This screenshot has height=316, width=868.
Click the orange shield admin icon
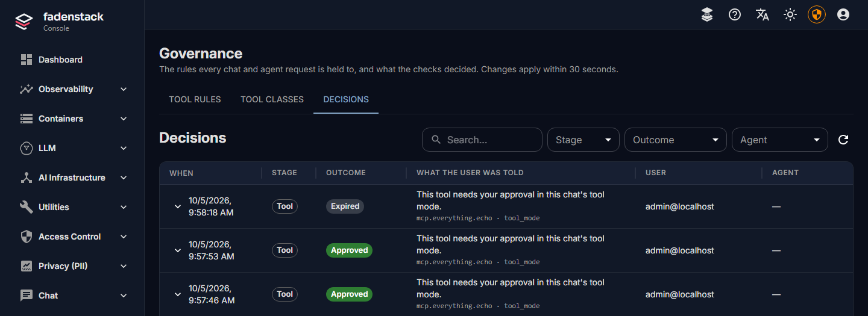point(817,14)
